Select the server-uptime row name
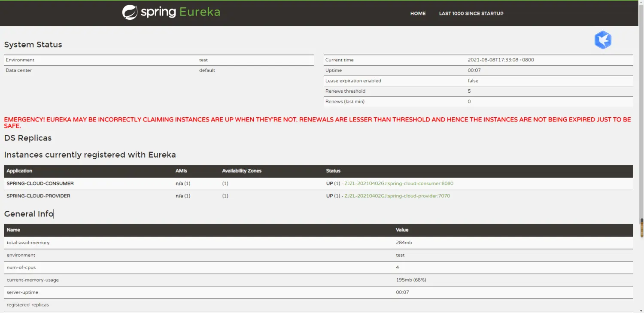The image size is (644, 313). pos(22,292)
